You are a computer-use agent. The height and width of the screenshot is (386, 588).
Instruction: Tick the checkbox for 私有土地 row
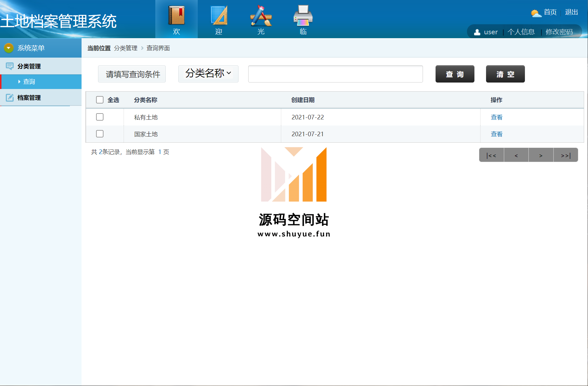(x=100, y=117)
